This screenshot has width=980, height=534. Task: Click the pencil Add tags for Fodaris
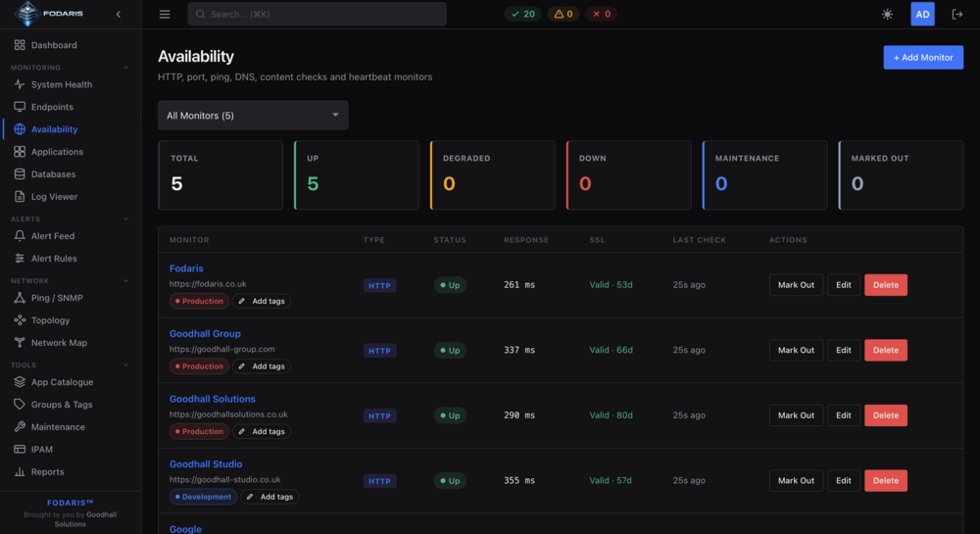262,301
